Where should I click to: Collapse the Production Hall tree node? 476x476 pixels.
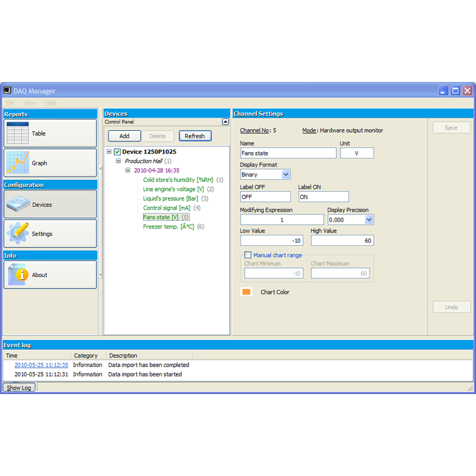click(118, 161)
